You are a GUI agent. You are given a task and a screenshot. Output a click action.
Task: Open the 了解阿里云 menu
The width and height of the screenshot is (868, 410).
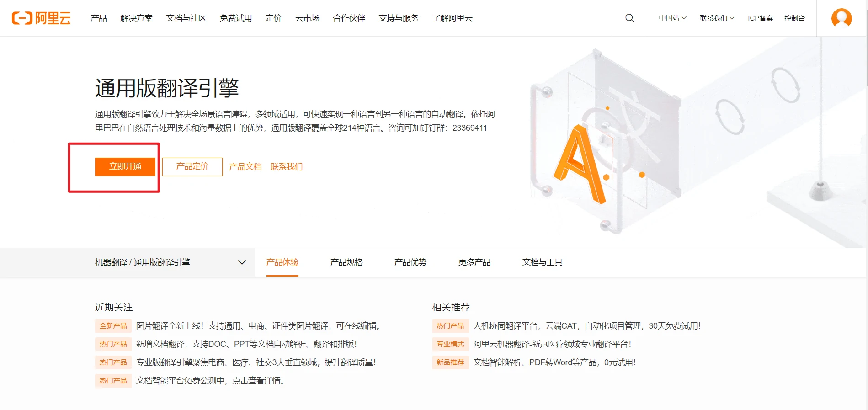[x=453, y=18]
